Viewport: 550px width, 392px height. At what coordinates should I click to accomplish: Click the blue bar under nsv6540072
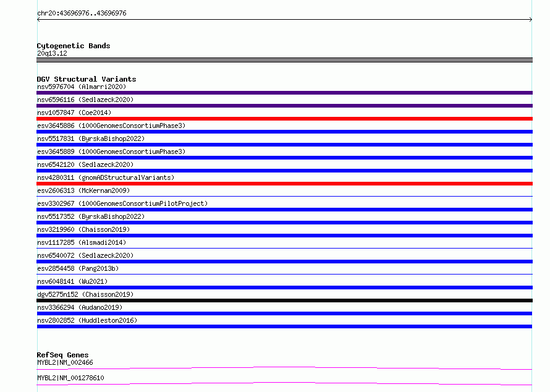click(284, 262)
